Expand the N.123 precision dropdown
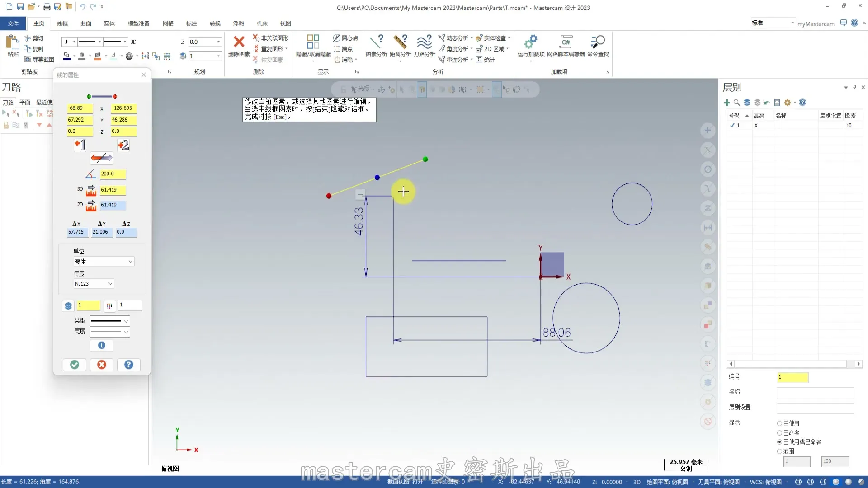868x488 pixels. 94,284
